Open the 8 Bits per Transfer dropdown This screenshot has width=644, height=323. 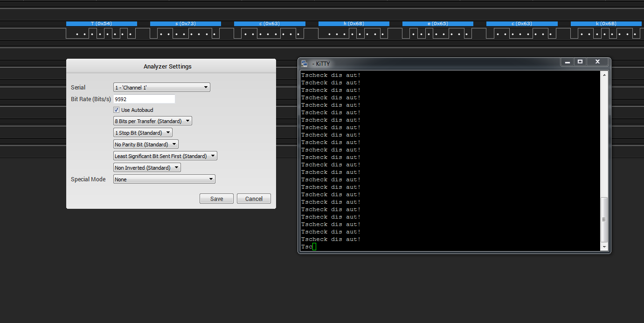pos(152,121)
